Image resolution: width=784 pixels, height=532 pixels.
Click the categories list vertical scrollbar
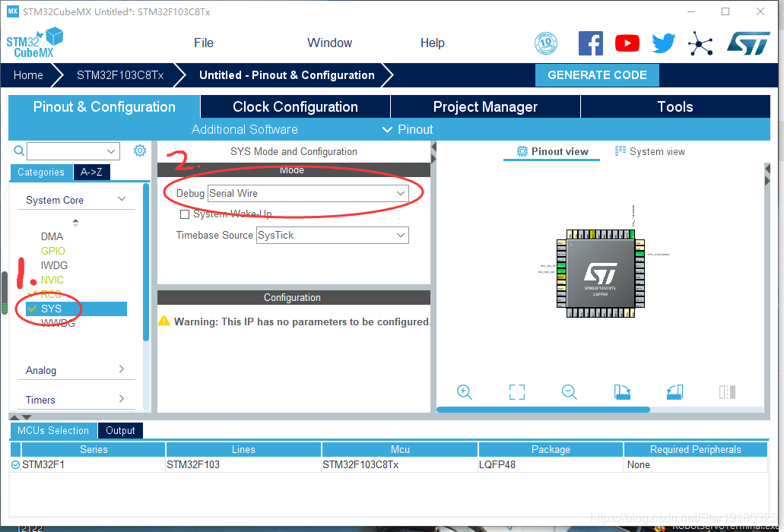pos(146,262)
